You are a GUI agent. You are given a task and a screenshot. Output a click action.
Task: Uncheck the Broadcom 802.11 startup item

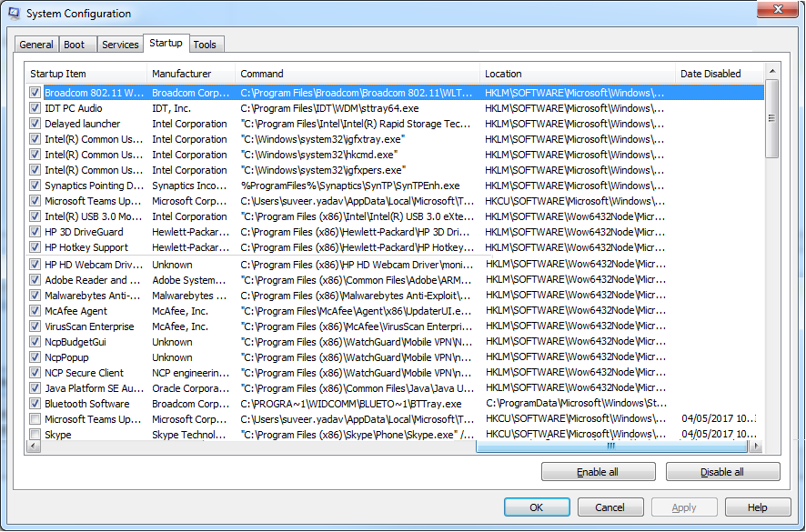35,93
